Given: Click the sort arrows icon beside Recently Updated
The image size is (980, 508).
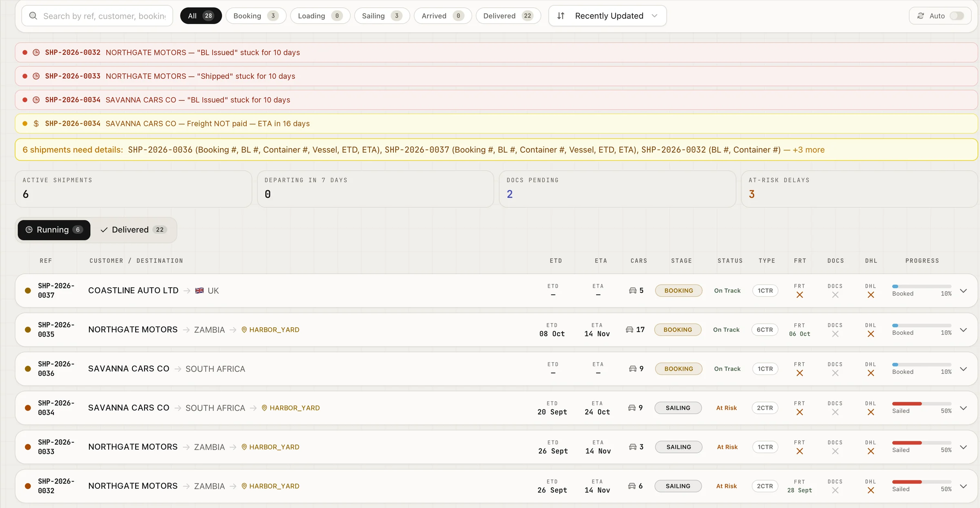Looking at the screenshot, I should click(561, 16).
